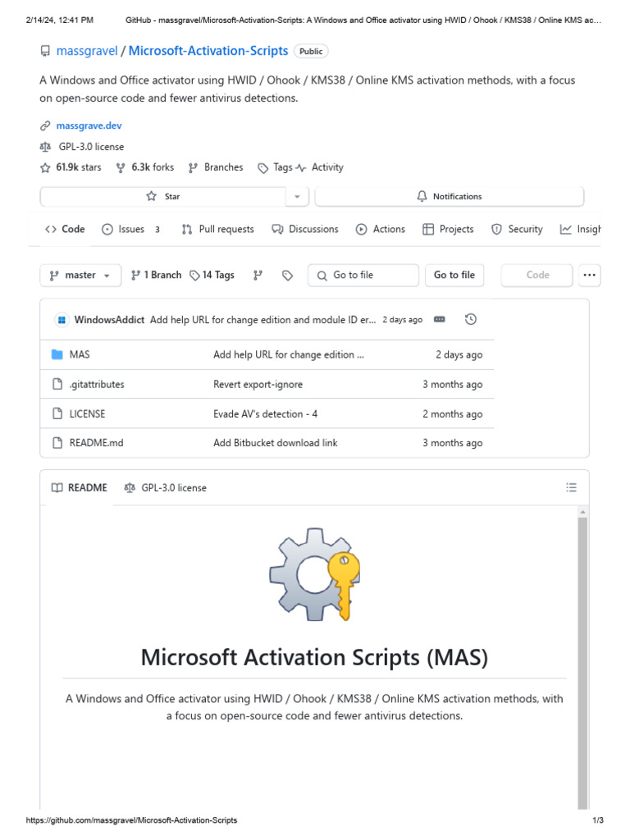The height and width of the screenshot is (840, 630).
Task: Select the GPL-3.0 license tab in viewer
Action: pyautogui.click(x=165, y=488)
